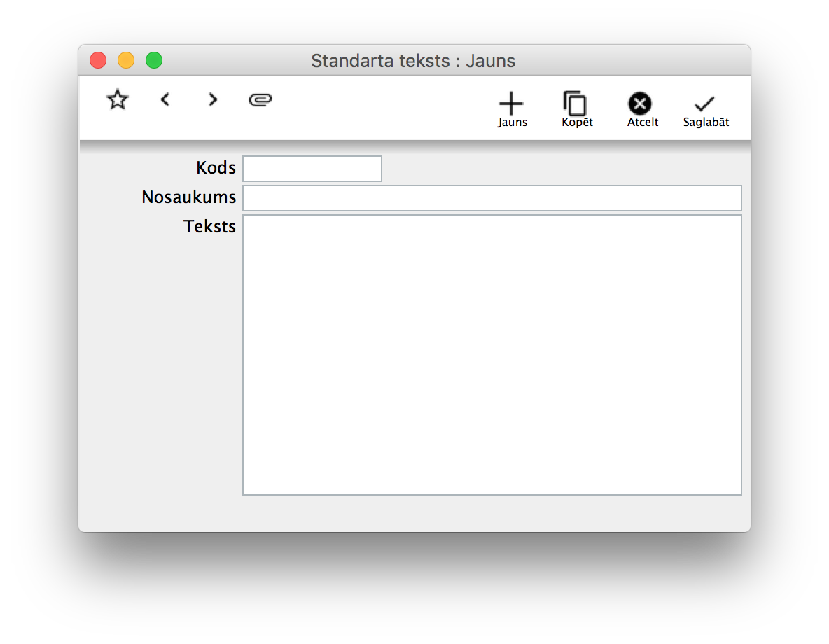Screen dimensions: 829x644
Task: Click the Kods field label
Action: tap(216, 169)
